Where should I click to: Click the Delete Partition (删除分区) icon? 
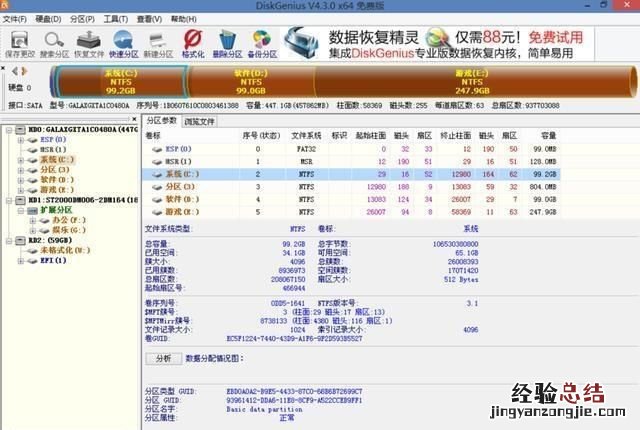[227, 44]
